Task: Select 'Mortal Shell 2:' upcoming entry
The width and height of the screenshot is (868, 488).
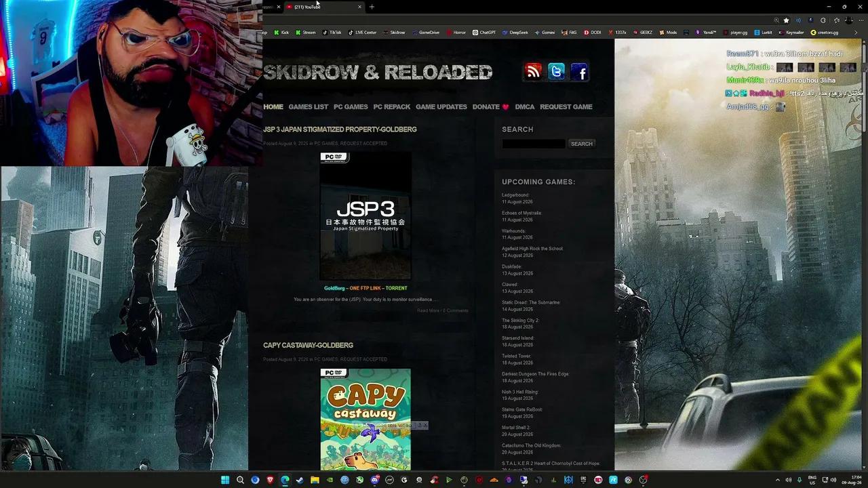Action: (516, 428)
